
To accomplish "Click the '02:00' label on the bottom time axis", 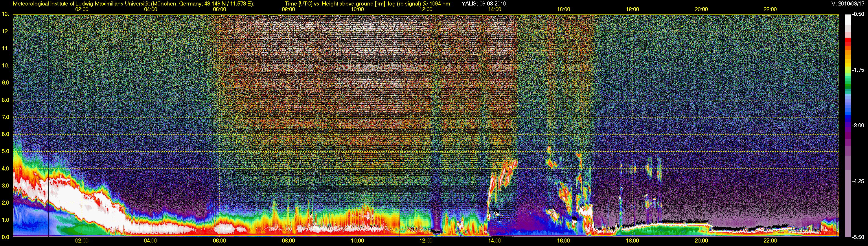I will [82, 241].
